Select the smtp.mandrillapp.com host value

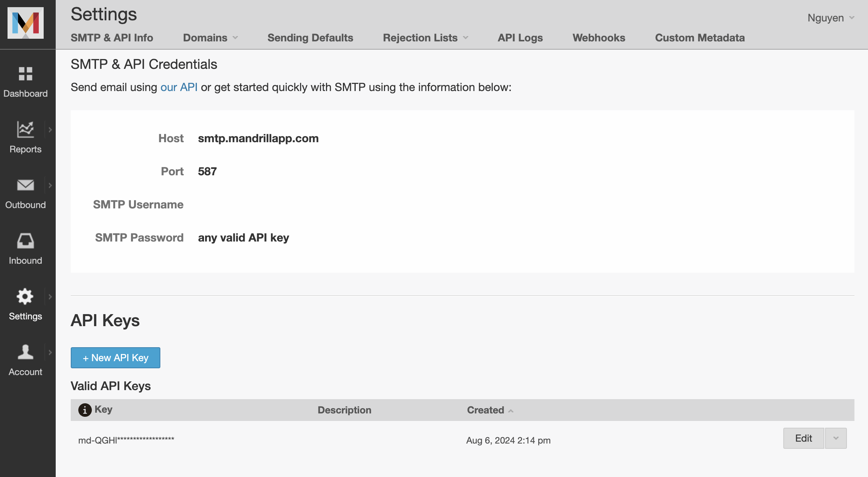[258, 138]
